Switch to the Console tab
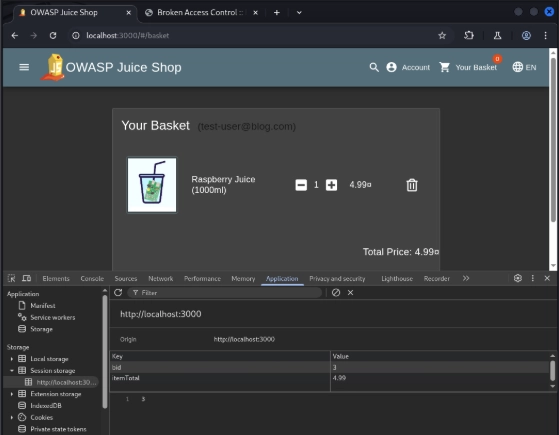This screenshot has width=559, height=435. [92, 278]
